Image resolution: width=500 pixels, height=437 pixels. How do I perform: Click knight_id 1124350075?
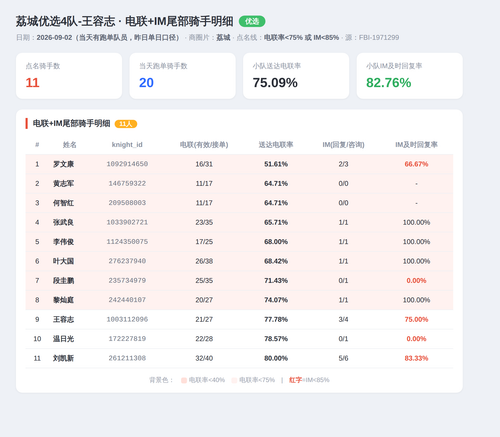[x=127, y=242]
